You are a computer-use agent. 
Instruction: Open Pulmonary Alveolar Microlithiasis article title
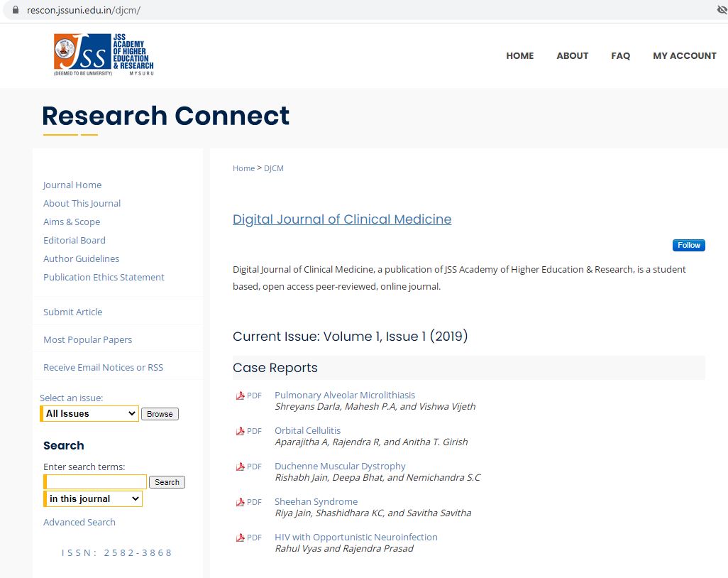pos(345,395)
